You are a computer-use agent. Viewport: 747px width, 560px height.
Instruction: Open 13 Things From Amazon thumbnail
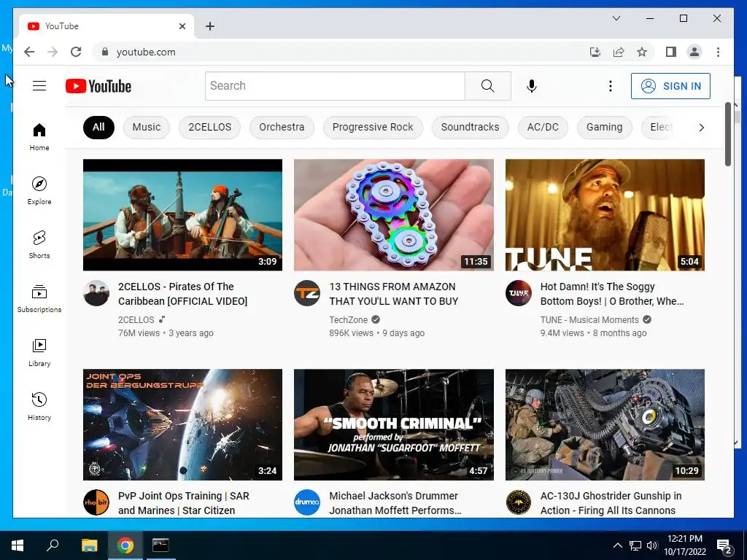point(393,215)
